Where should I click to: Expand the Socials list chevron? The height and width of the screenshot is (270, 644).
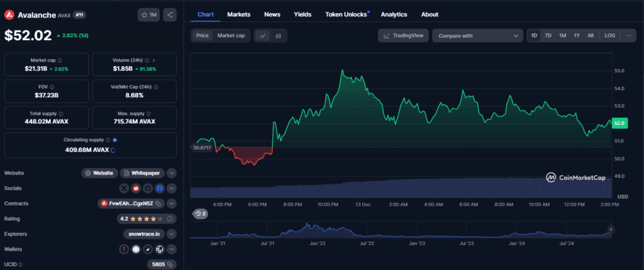[x=172, y=188]
